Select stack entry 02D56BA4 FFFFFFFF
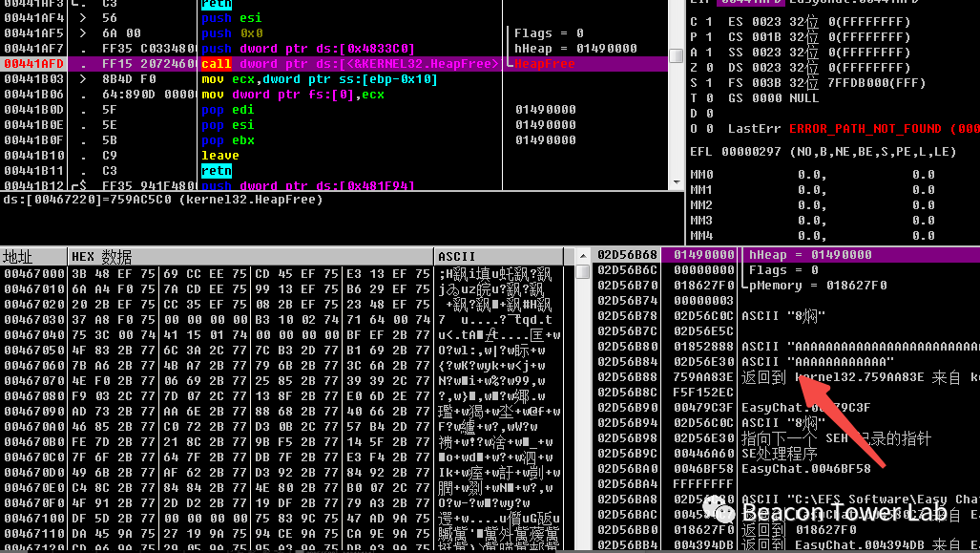This screenshot has height=553, width=980. (786, 483)
